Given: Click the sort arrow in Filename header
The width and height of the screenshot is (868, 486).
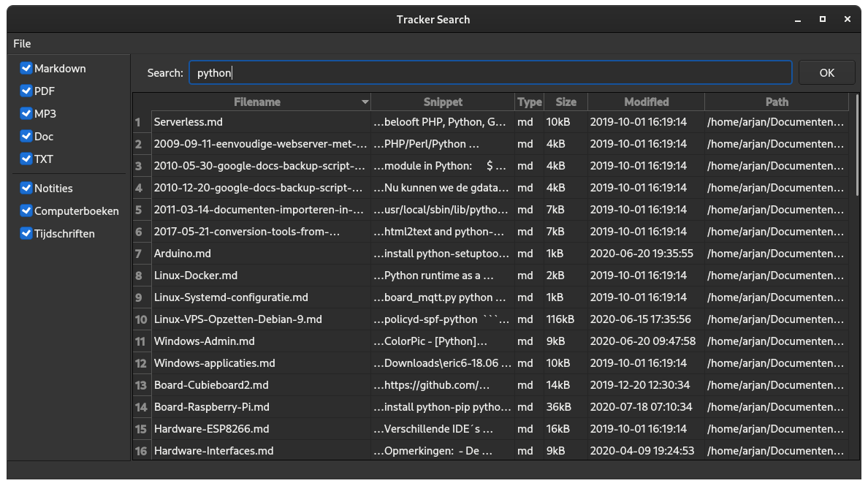Looking at the screenshot, I should [x=365, y=102].
